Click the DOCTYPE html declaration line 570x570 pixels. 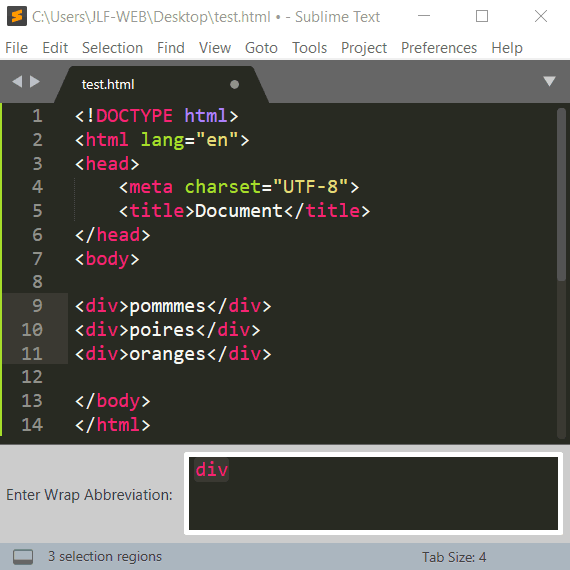[x=157, y=116]
